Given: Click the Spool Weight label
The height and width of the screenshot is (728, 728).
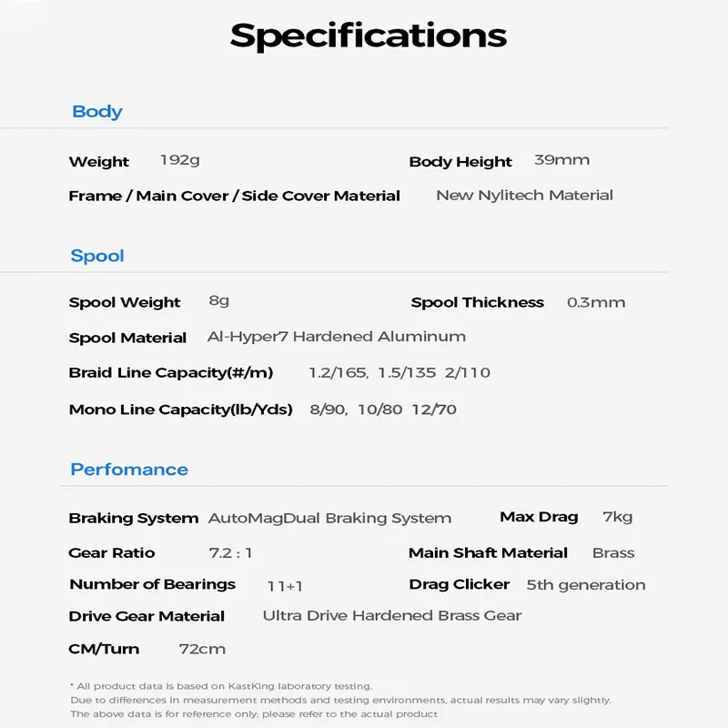Looking at the screenshot, I should tap(125, 302).
